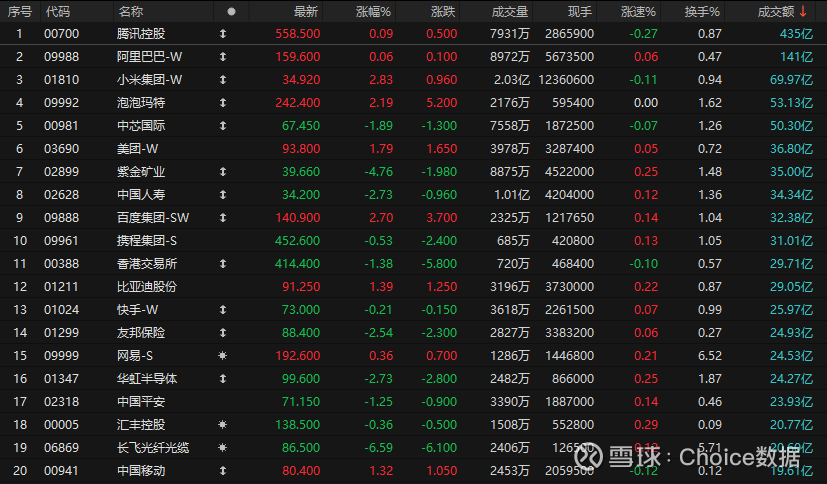827x484 pixels.
Task: Click the red sort arrow on 成交额
Action: (x=803, y=12)
